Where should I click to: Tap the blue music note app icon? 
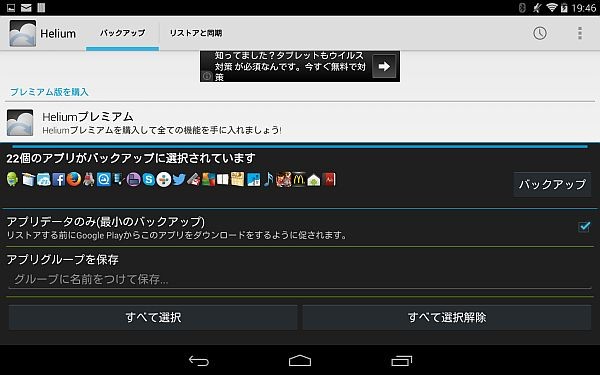point(269,179)
